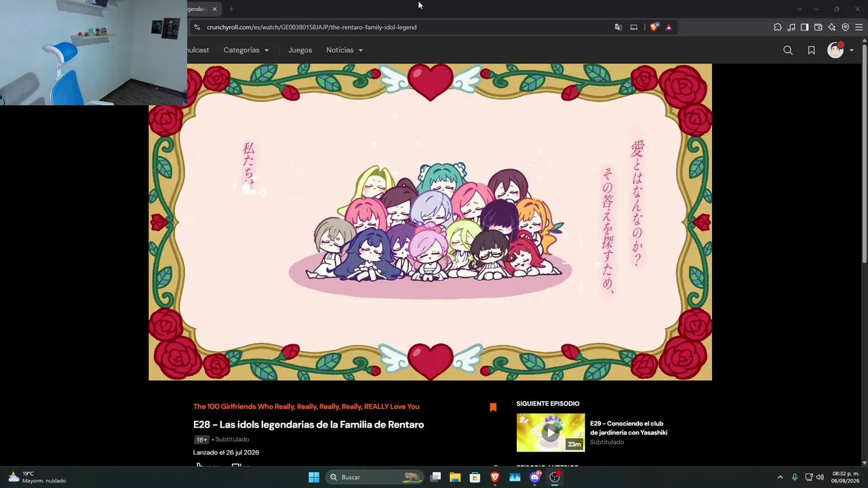
Task: View site information icon in address bar
Action: tap(197, 27)
